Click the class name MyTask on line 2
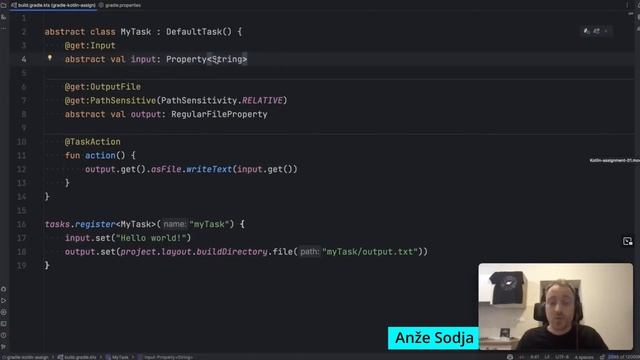 136,32
